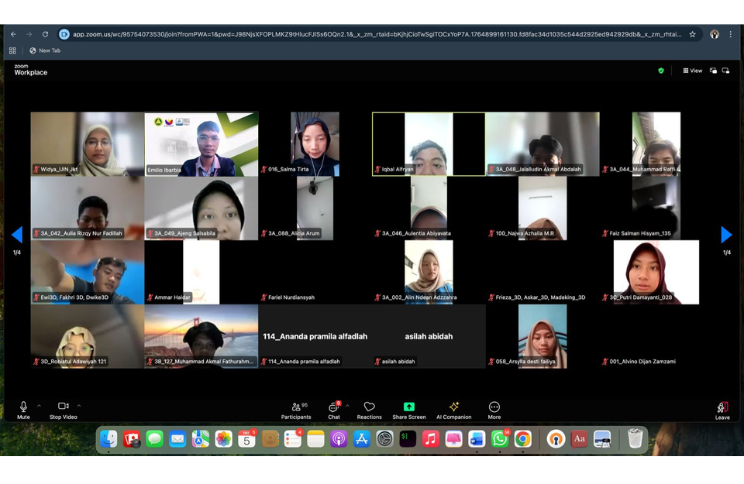Open the Chat panel
This screenshot has width=744, height=484.
click(x=334, y=408)
